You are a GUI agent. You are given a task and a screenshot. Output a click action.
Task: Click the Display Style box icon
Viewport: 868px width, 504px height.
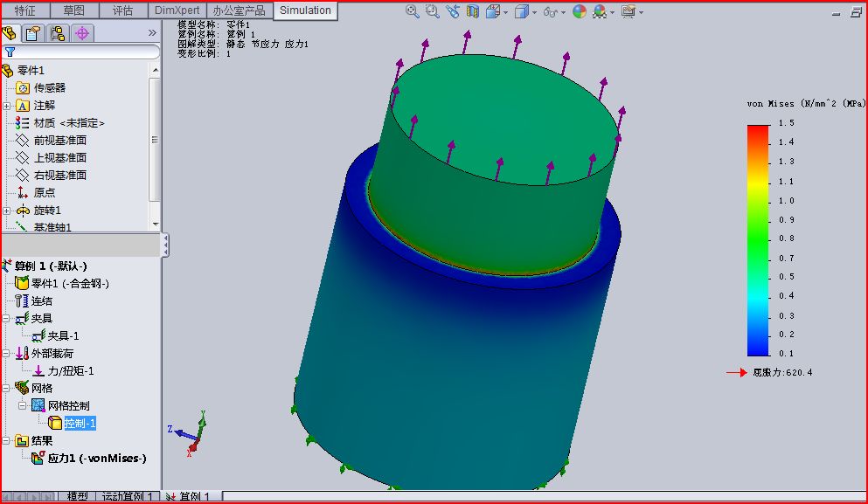click(521, 11)
